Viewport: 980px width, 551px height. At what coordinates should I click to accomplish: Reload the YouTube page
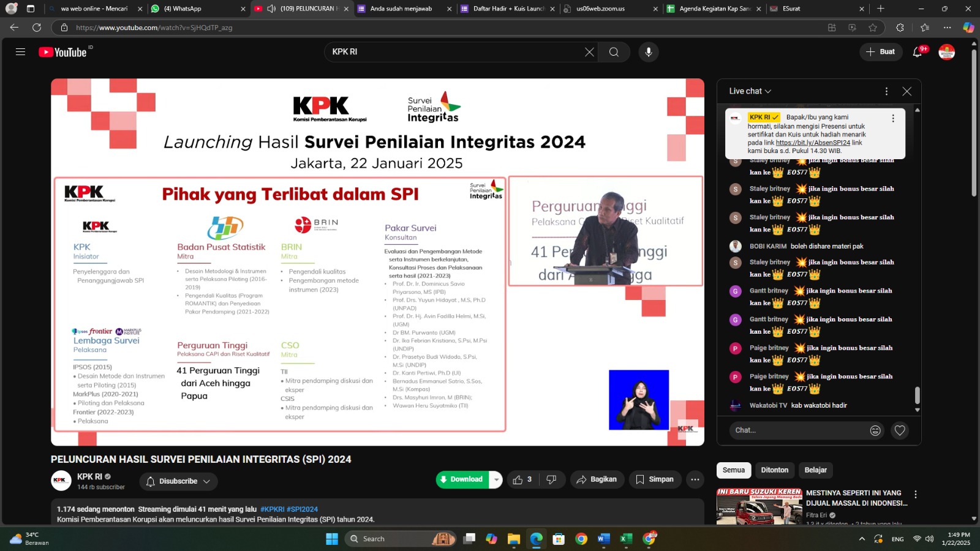(37, 28)
